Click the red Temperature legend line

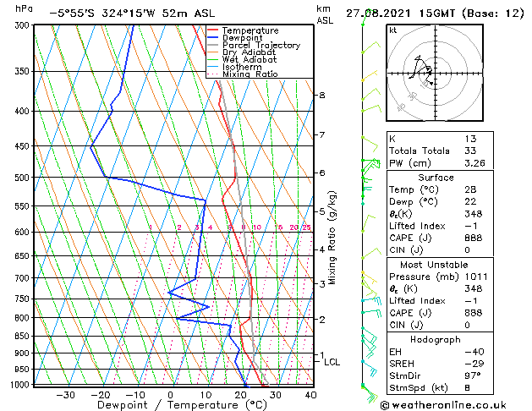(213, 30)
